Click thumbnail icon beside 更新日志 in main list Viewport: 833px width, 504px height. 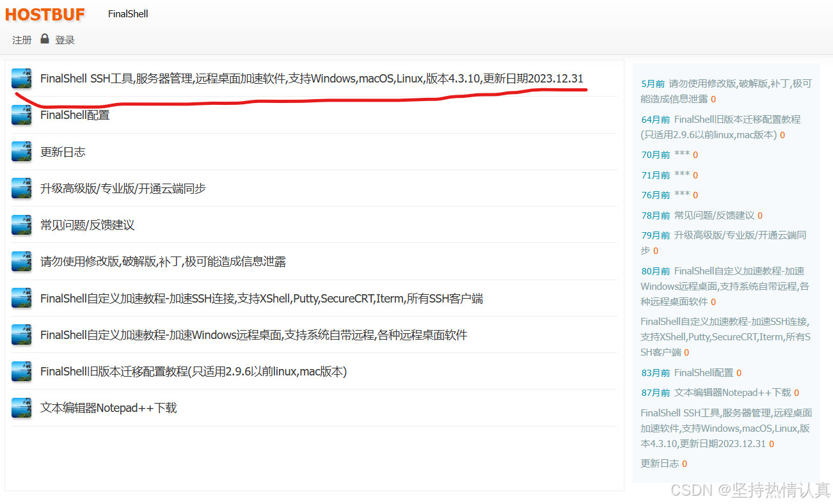[22, 152]
